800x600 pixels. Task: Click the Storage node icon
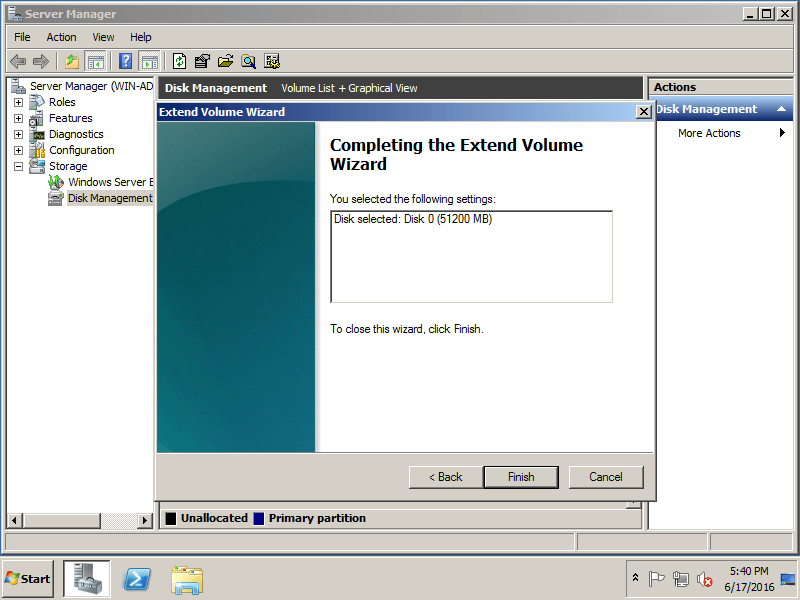[x=37, y=166]
